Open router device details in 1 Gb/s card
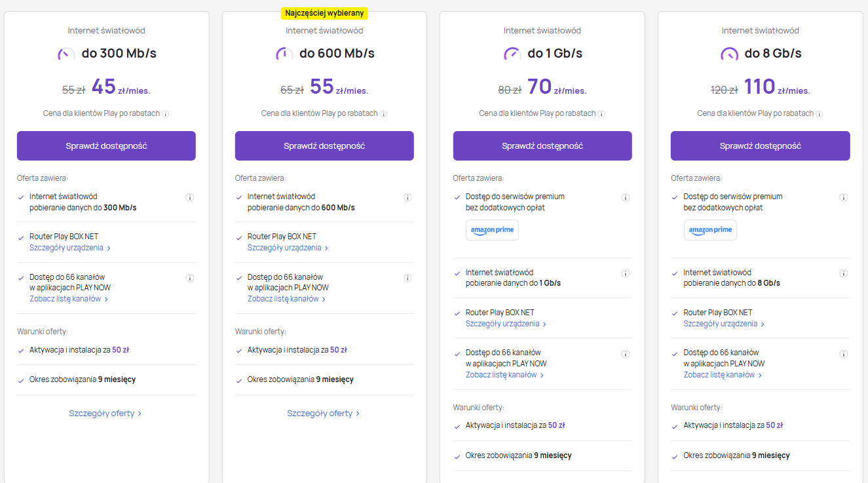Screen dimensions: 868x483 506,324
